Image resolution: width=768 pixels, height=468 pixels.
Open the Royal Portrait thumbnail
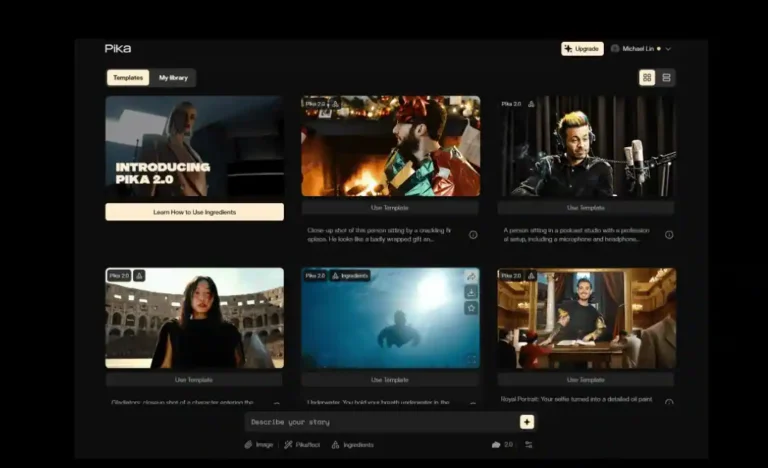[586, 318]
